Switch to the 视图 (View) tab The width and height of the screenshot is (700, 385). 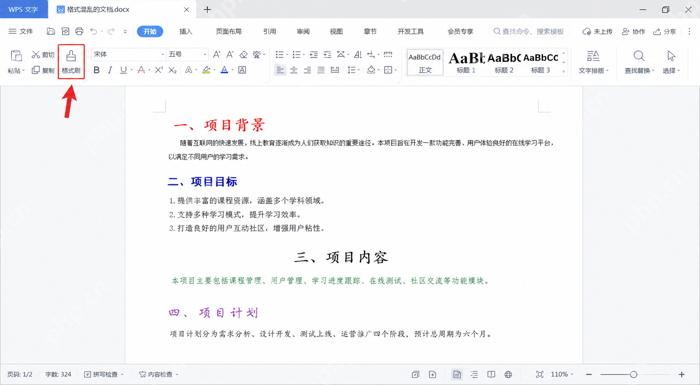(336, 31)
